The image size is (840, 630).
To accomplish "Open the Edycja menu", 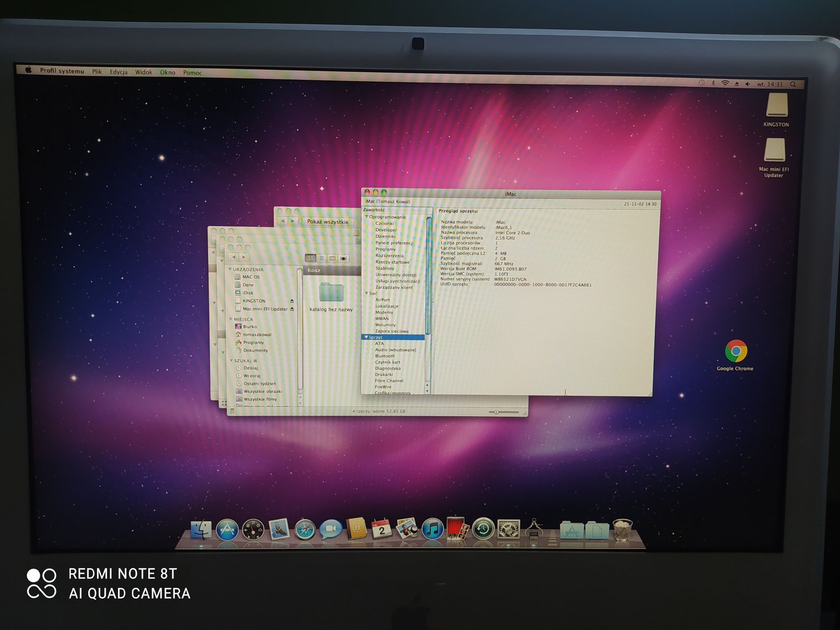I will point(118,72).
